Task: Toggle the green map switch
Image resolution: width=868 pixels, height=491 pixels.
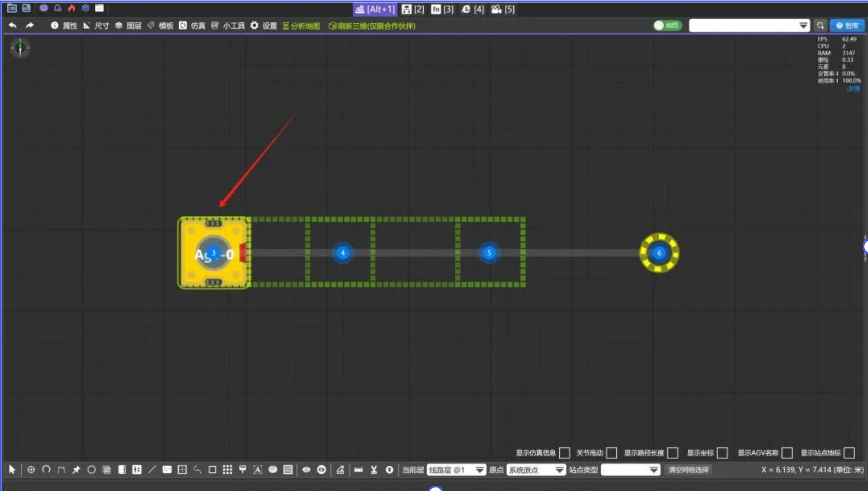Action: click(x=668, y=25)
